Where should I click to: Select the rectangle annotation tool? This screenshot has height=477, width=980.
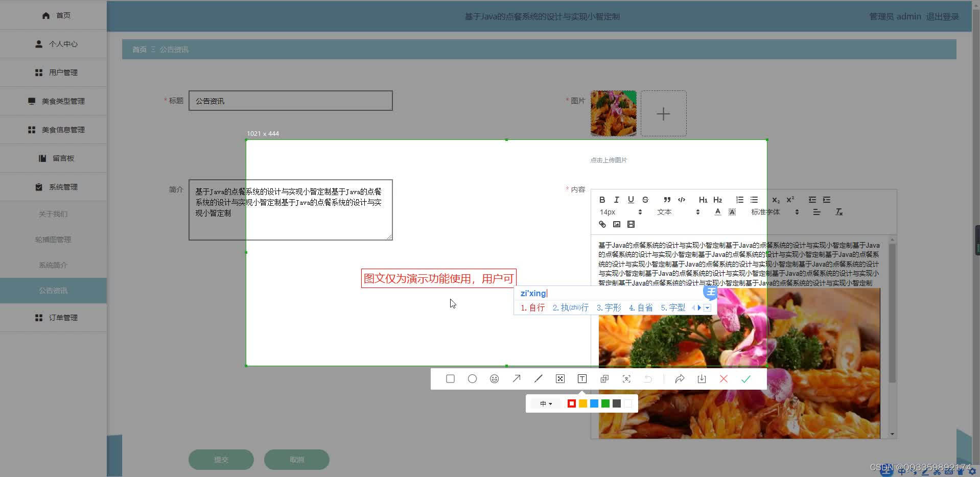point(450,379)
